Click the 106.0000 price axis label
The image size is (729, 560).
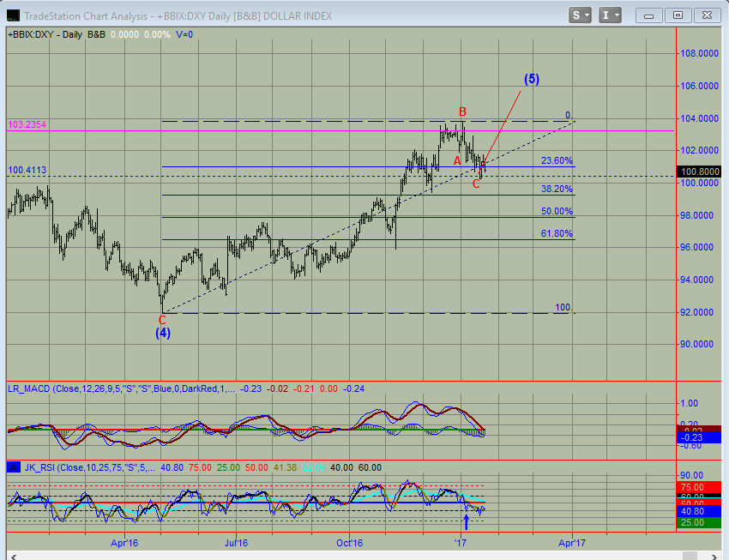pyautogui.click(x=699, y=86)
